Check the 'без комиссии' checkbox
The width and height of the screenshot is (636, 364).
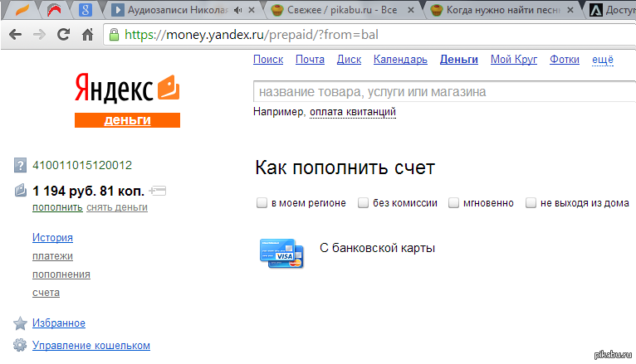point(363,202)
